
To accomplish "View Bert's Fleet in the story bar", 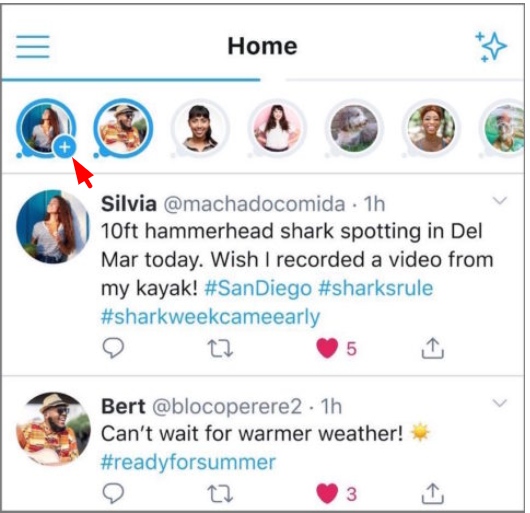I will (123, 128).
